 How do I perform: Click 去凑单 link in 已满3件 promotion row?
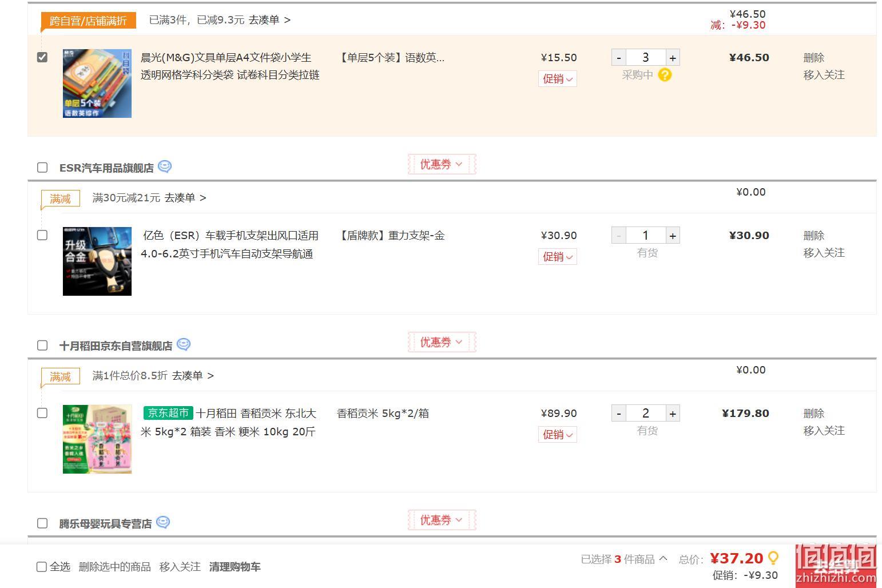[269, 20]
